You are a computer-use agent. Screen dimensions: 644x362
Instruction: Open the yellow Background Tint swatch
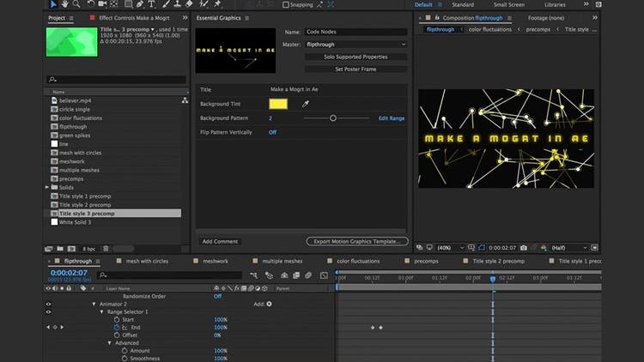(x=280, y=104)
